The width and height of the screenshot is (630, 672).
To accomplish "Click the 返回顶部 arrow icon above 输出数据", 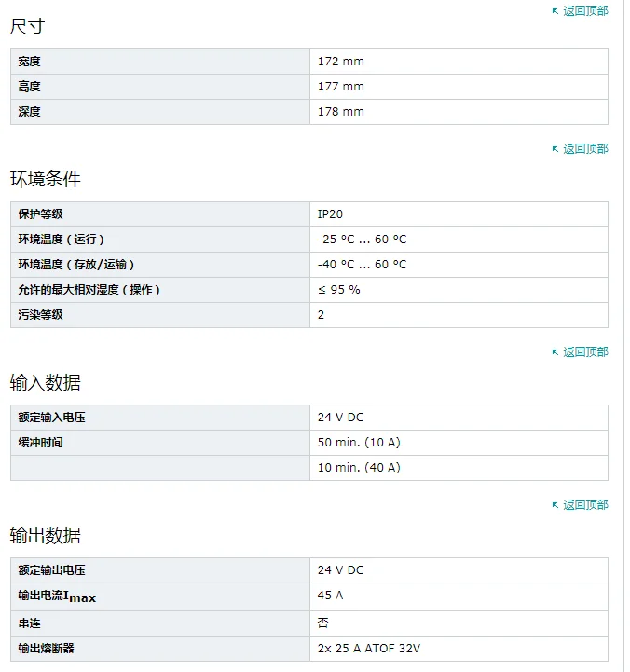I will [x=555, y=505].
